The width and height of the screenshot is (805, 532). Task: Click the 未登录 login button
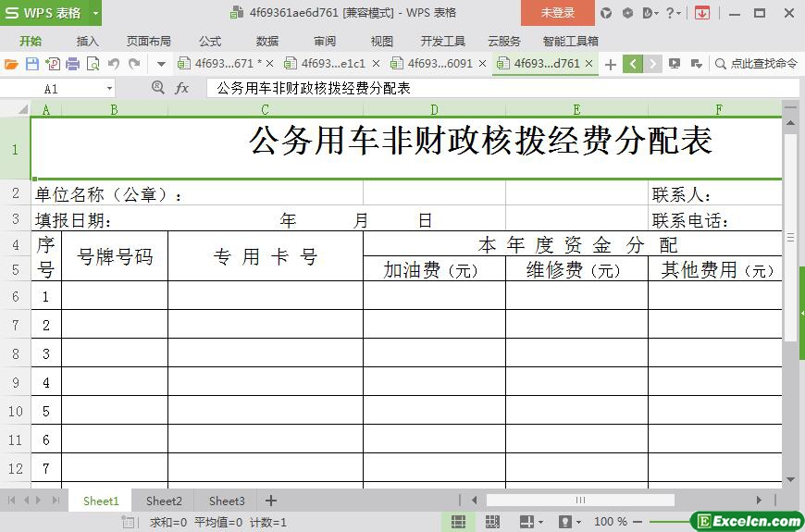[x=557, y=13]
